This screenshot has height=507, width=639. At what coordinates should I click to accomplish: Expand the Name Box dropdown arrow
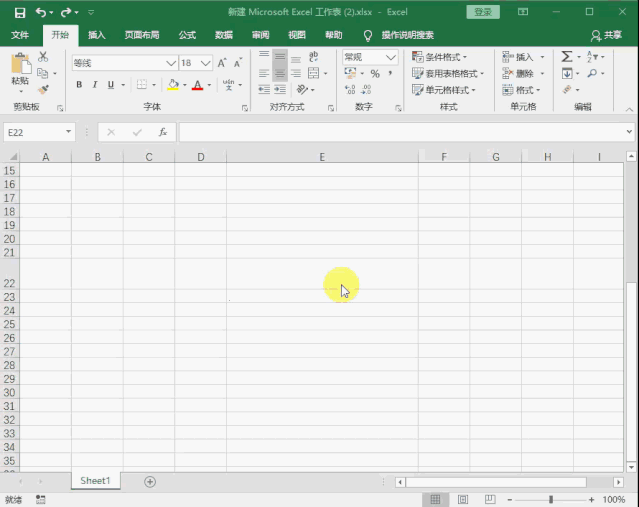point(68,132)
